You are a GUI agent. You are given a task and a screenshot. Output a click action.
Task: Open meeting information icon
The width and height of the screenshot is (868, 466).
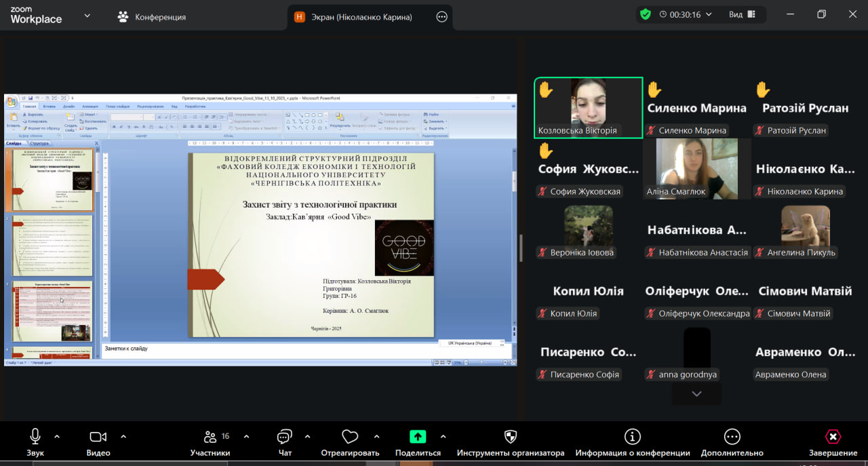tap(632, 437)
